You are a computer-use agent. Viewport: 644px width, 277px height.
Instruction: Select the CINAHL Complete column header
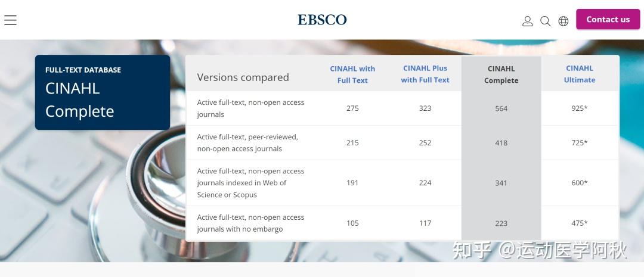tap(501, 74)
